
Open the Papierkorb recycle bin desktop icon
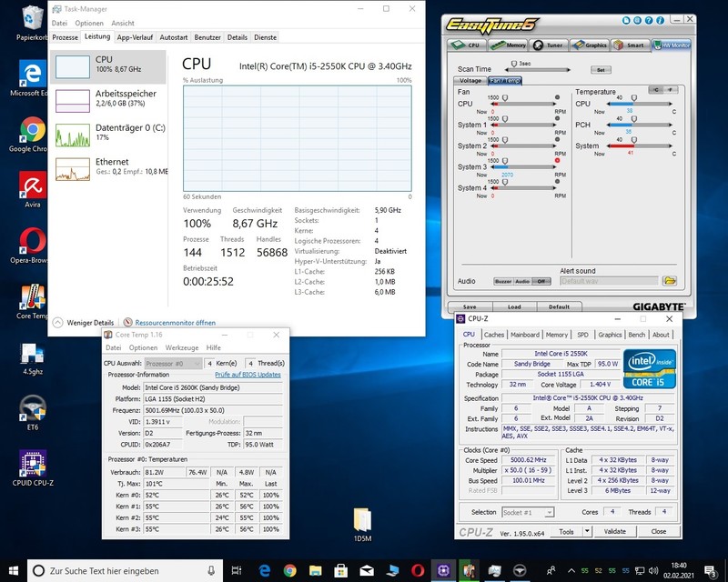(x=32, y=24)
